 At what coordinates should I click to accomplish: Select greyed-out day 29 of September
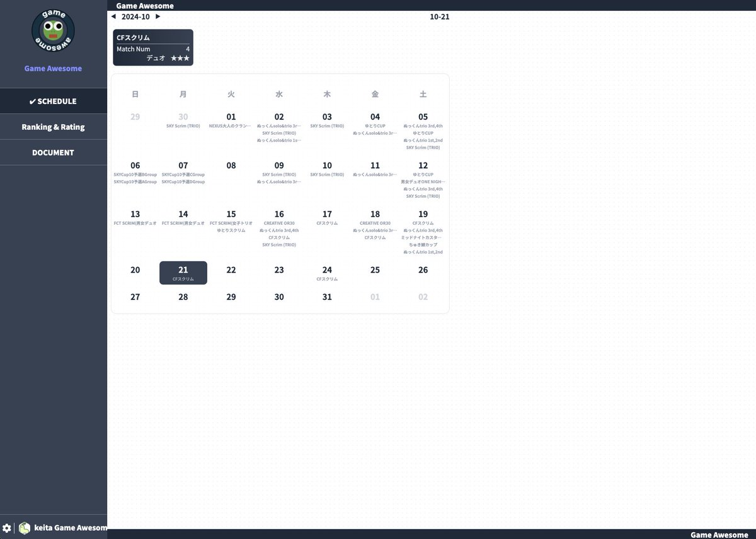pyautogui.click(x=135, y=116)
